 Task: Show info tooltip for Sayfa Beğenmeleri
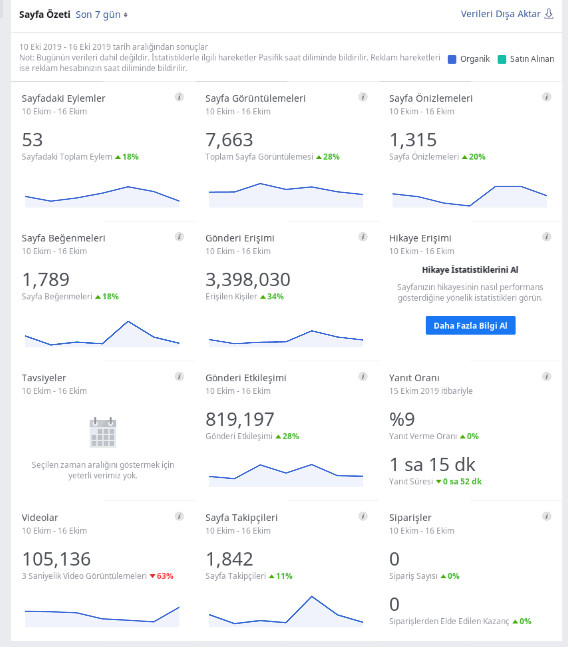click(x=179, y=236)
